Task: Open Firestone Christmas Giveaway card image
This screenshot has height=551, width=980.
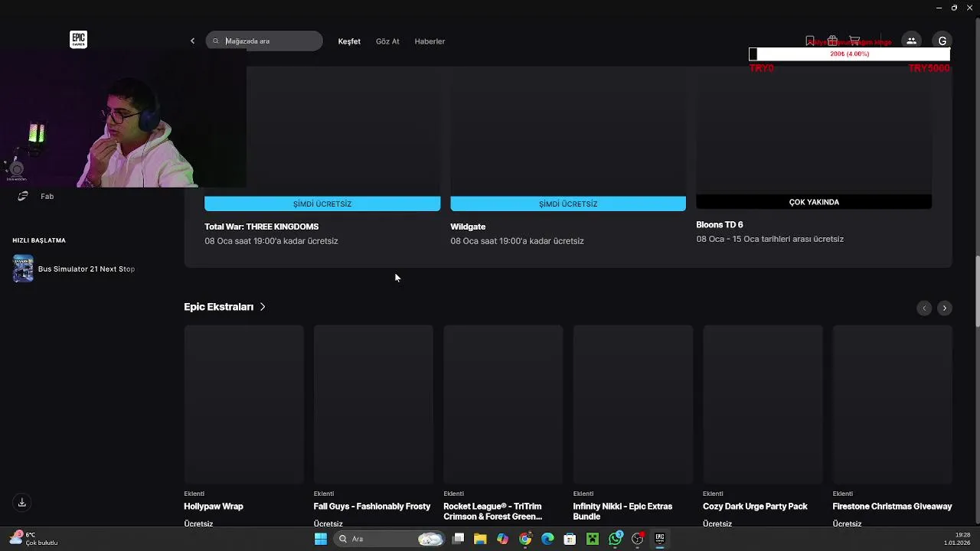Action: click(x=892, y=405)
